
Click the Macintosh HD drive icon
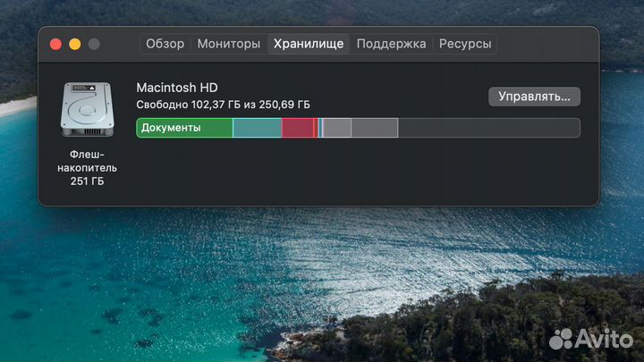click(87, 109)
